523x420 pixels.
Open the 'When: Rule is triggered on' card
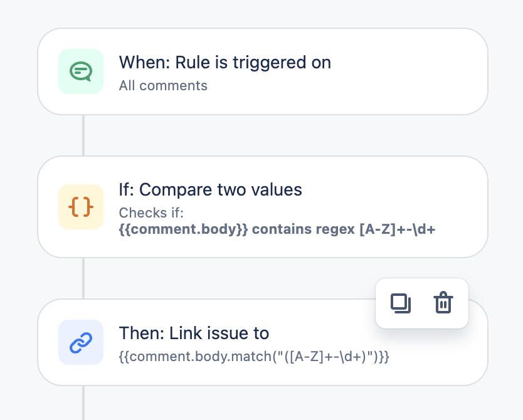click(x=225, y=63)
